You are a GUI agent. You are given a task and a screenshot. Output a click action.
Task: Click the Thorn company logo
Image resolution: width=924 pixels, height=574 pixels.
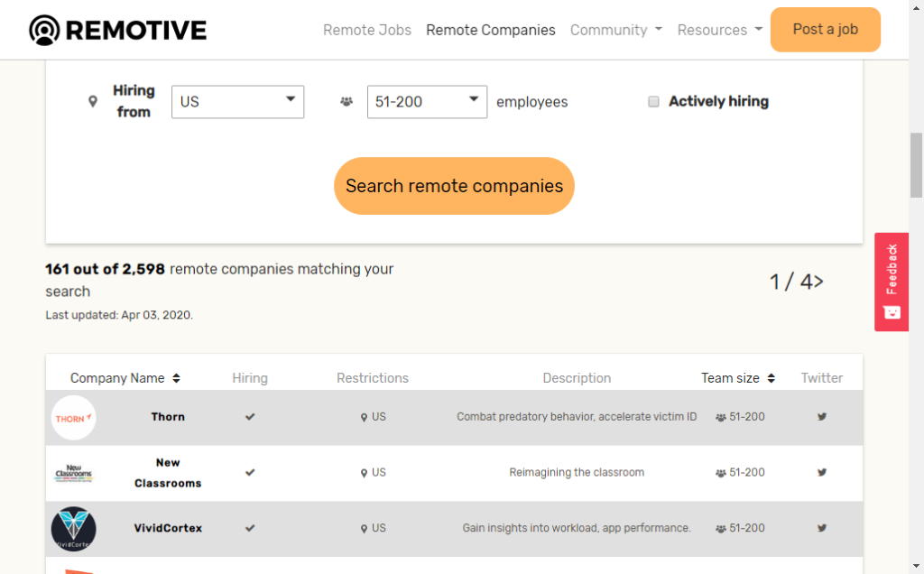[x=73, y=418]
